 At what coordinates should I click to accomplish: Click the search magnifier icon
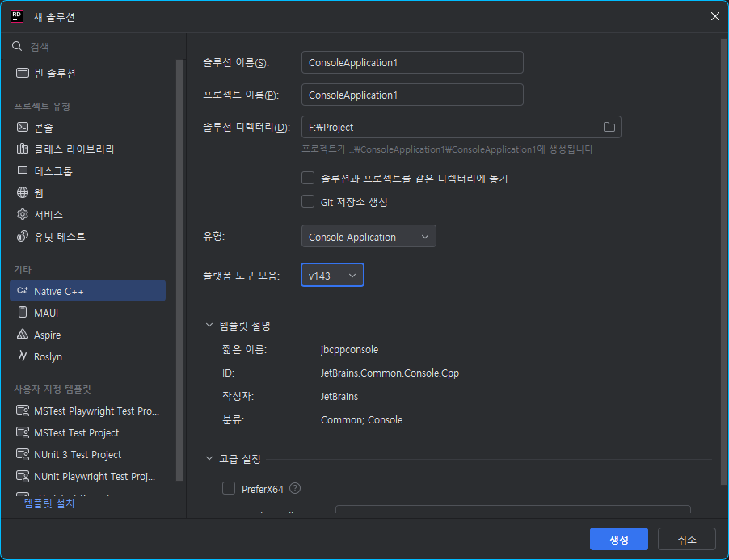pos(17,46)
